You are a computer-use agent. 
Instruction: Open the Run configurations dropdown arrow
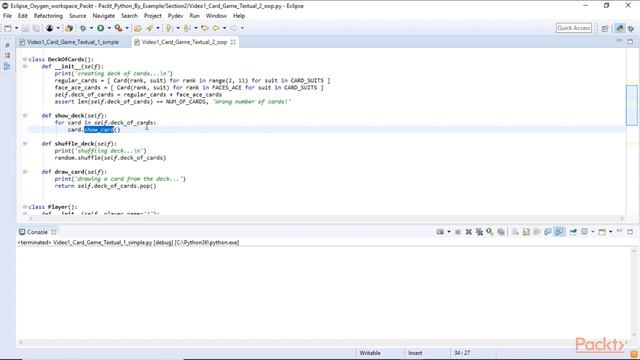[109, 28]
